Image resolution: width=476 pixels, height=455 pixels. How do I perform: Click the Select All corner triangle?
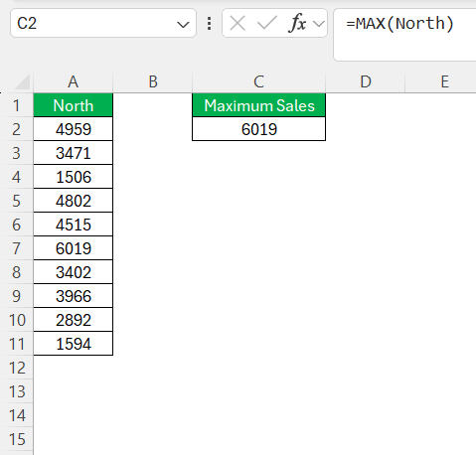[23, 82]
